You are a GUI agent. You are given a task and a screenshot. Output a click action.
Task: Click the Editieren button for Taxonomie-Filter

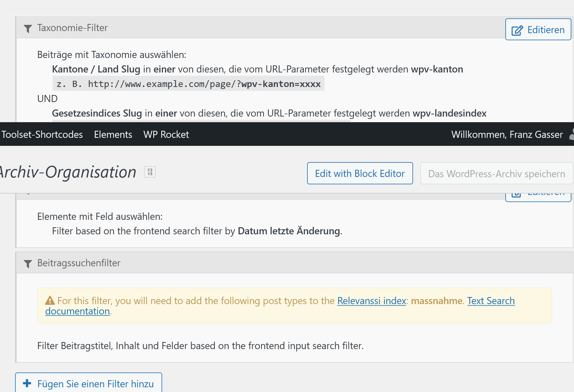click(538, 30)
